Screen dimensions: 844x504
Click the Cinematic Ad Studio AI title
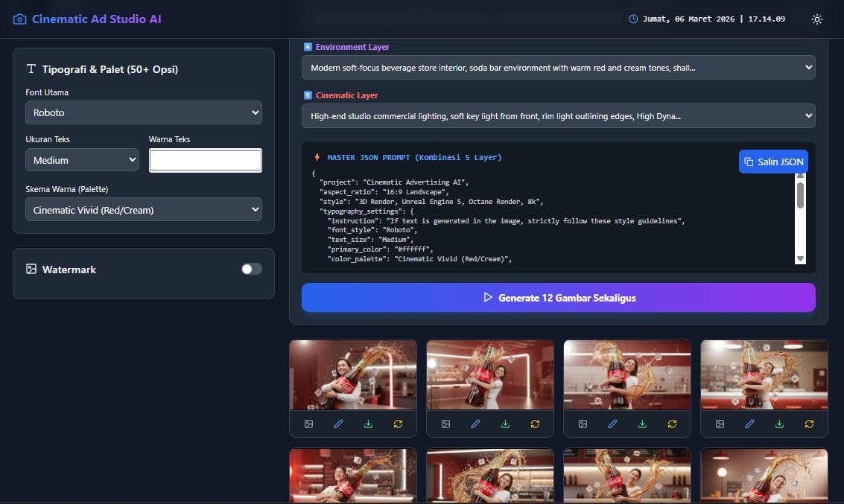click(x=97, y=19)
